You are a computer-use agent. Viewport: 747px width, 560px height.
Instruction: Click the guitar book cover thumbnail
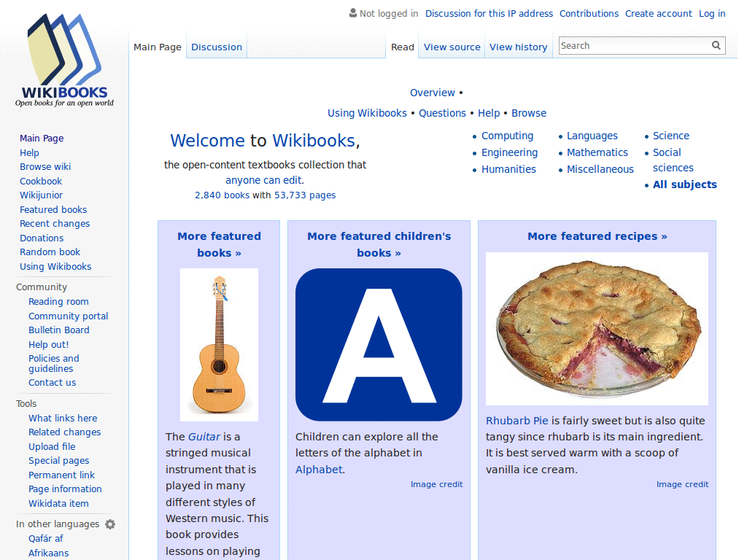click(x=219, y=344)
